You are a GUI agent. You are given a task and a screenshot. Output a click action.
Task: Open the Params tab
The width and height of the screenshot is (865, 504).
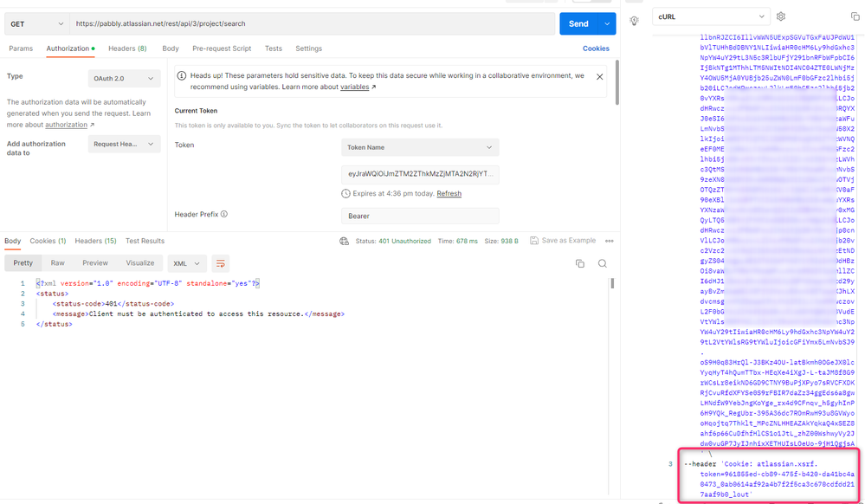[21, 48]
